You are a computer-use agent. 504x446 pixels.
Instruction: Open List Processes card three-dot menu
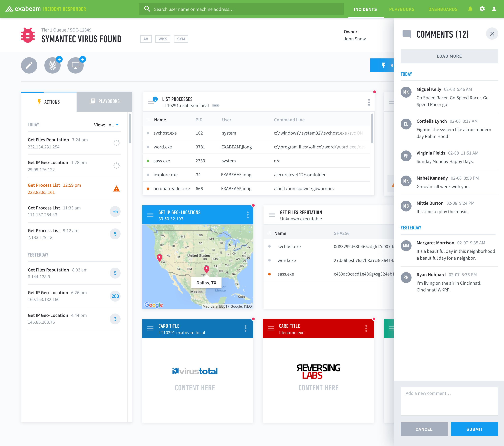[369, 102]
